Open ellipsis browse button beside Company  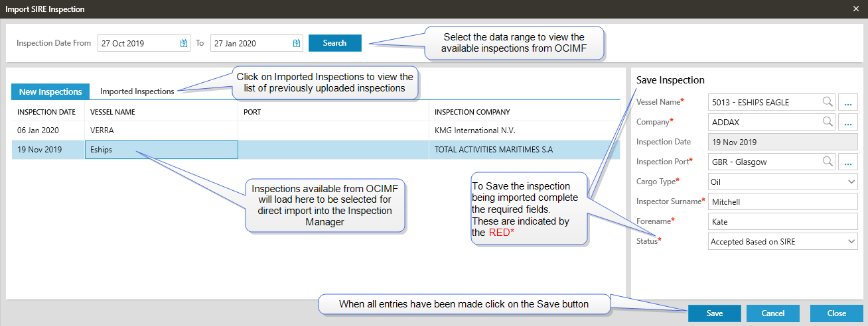[x=848, y=122]
